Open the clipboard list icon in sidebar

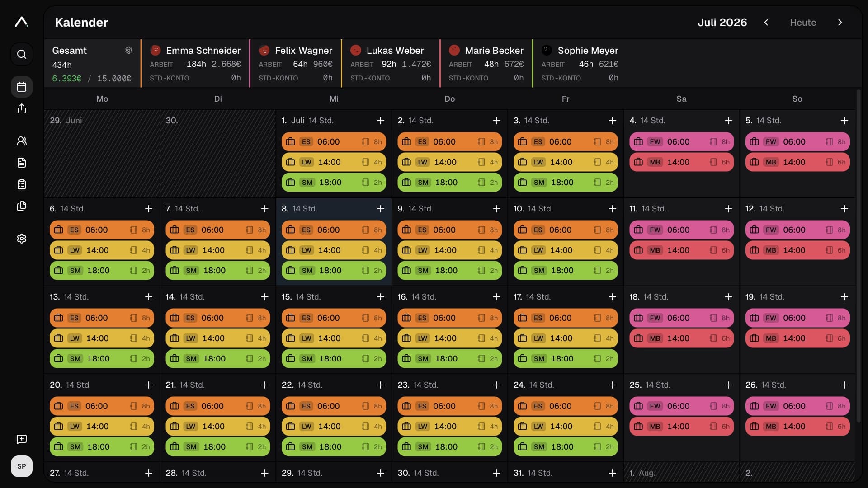pos(22,184)
